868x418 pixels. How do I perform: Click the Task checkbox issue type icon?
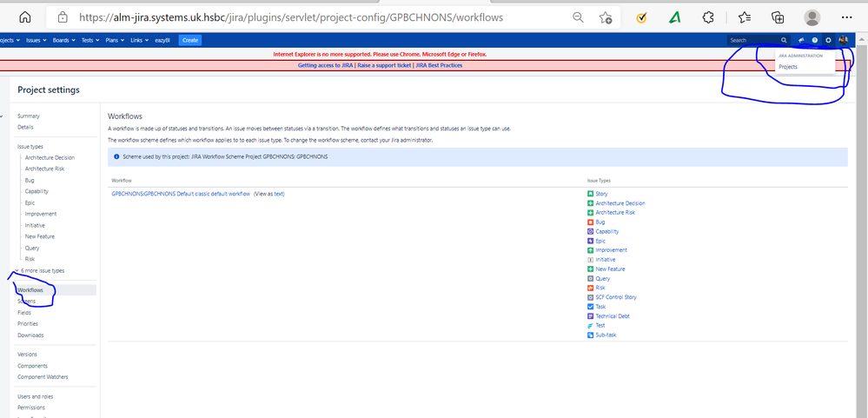pos(590,307)
